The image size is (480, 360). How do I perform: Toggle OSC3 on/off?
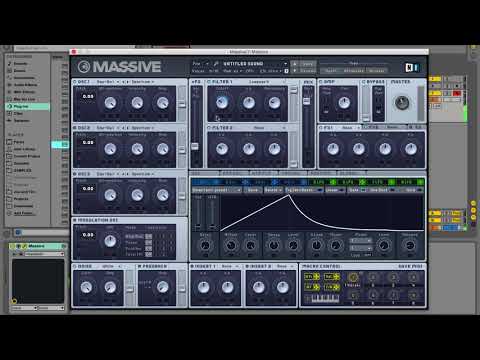(75, 174)
